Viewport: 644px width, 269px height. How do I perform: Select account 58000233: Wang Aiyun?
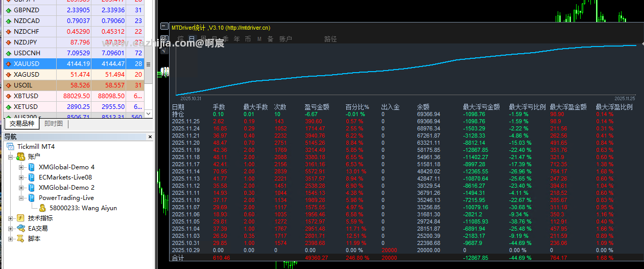[83, 208]
